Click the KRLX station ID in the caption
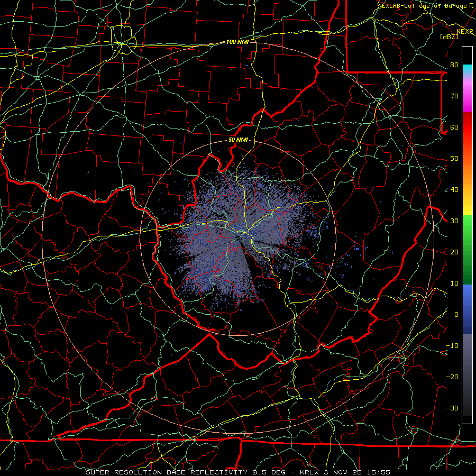476x476 pixels. click(309, 472)
